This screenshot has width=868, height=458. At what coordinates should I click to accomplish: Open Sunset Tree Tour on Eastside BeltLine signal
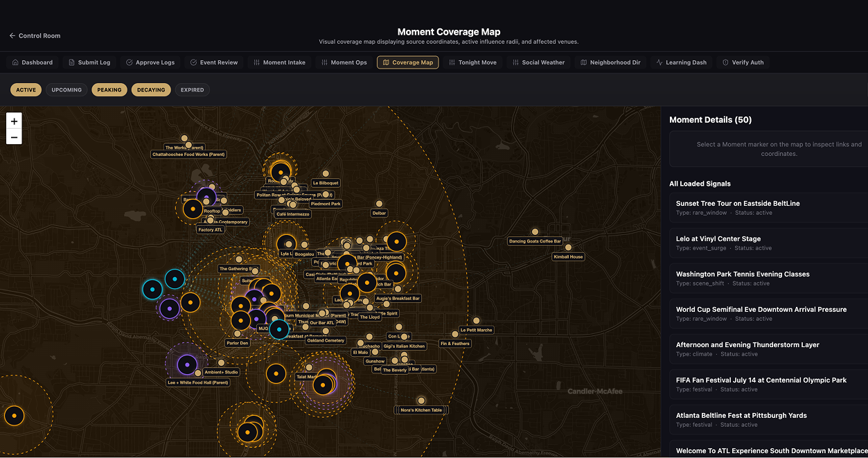point(769,207)
